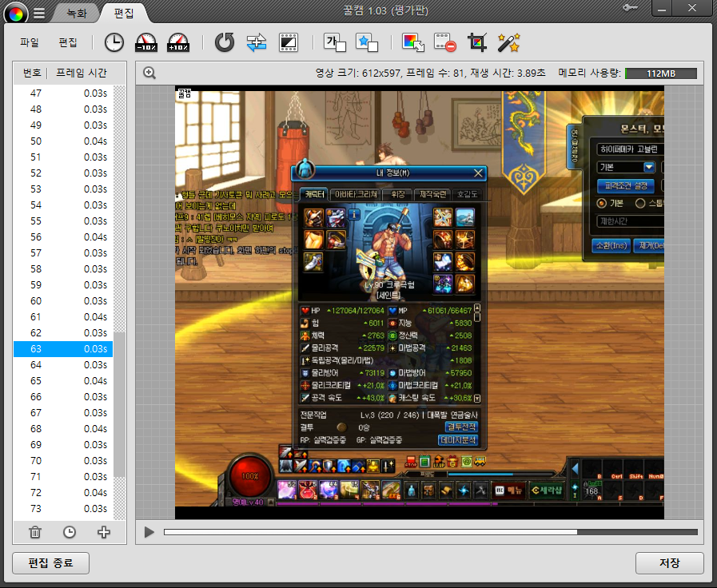This screenshot has height=588, width=717.
Task: Select frame 62 in the list
Action: pos(63,333)
